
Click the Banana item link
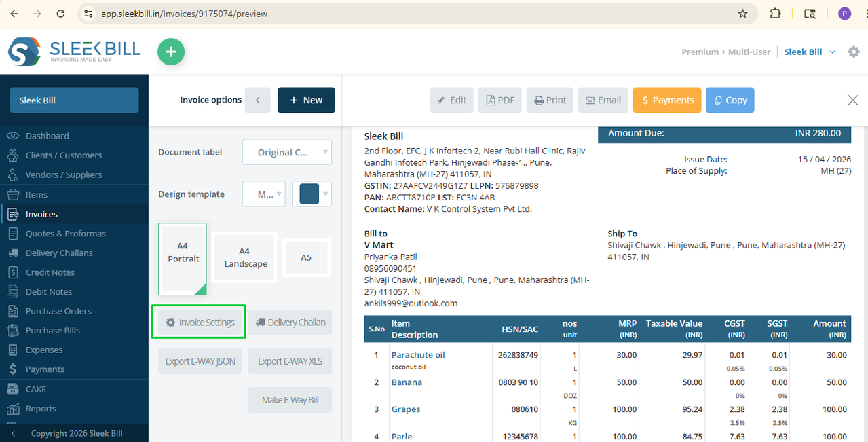407,382
